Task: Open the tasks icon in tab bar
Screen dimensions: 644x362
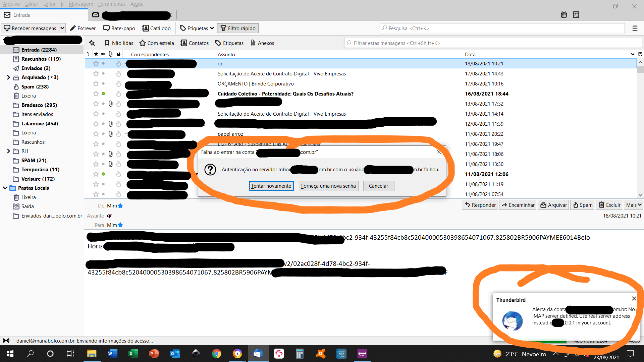Action: (576, 15)
